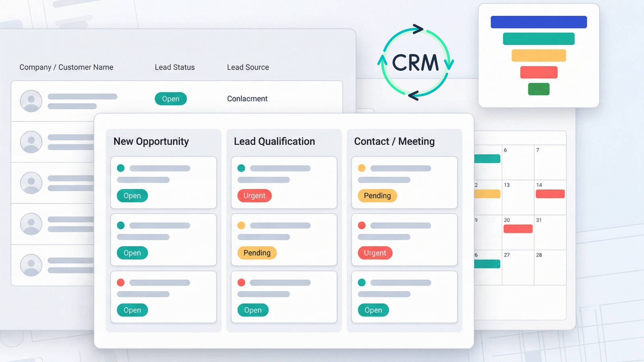This screenshot has width=644, height=362.
Task: Expand the Company / Customer Name column header
Action: tap(66, 67)
